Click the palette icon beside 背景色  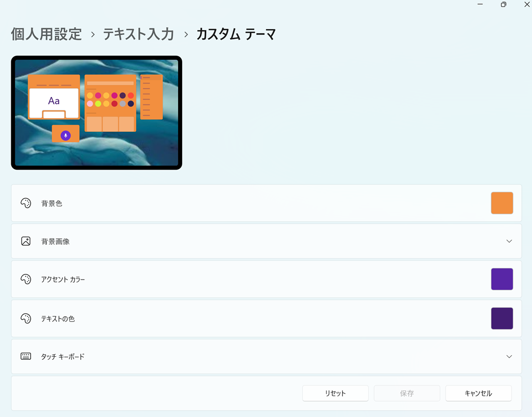(x=26, y=203)
